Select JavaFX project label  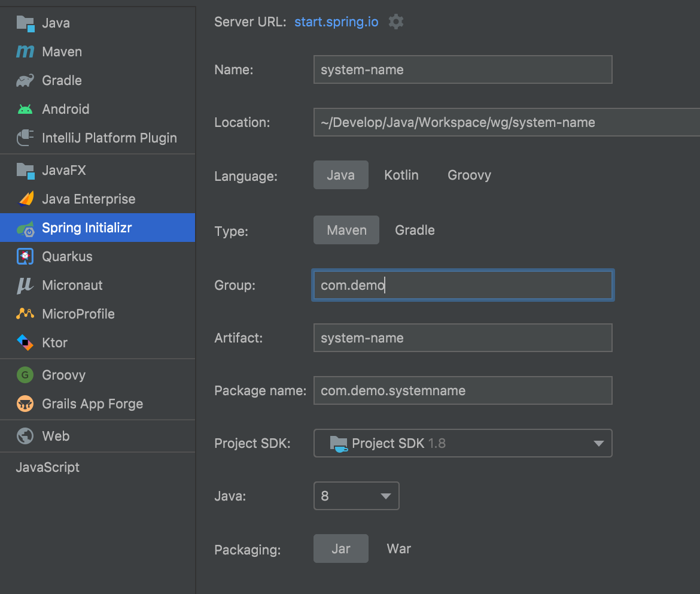[64, 170]
